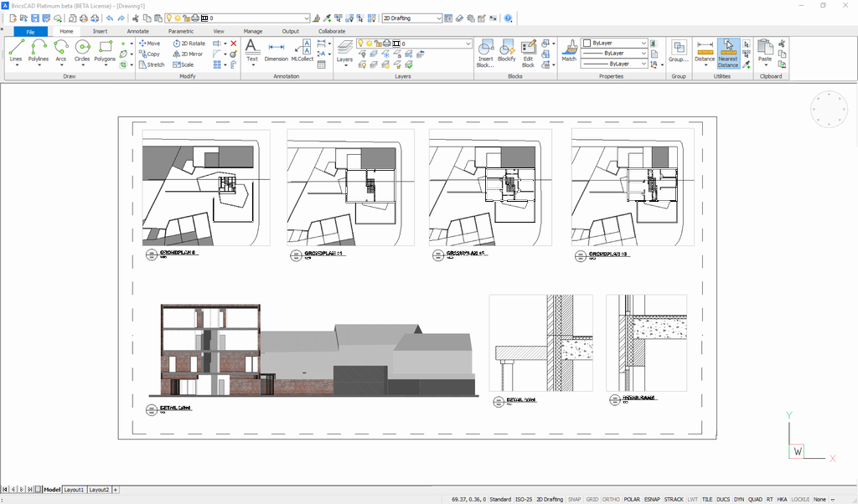The width and height of the screenshot is (858, 504).
Task: Toggle DYN dynamic input in status bar
Action: point(739,499)
